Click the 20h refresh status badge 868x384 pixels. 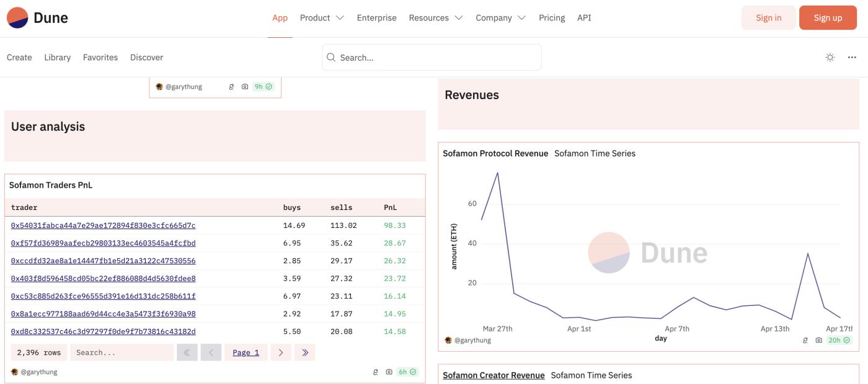[x=839, y=341]
